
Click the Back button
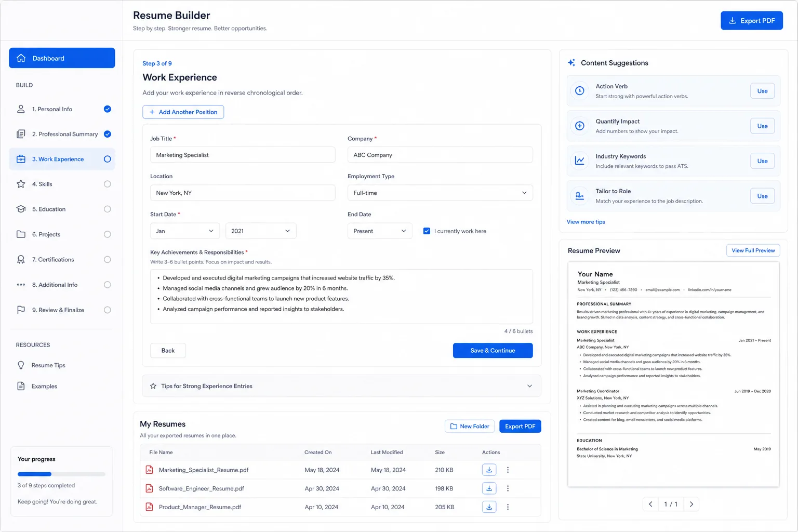(168, 351)
